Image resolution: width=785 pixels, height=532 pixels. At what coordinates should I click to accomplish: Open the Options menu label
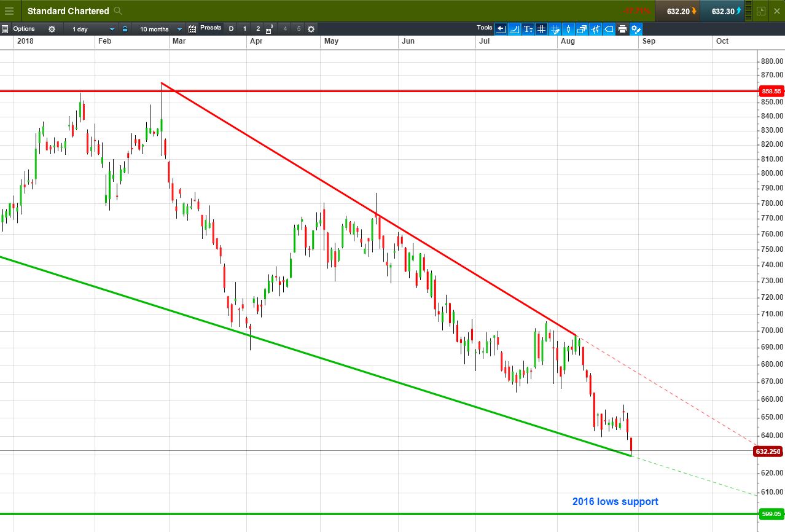tap(24, 29)
